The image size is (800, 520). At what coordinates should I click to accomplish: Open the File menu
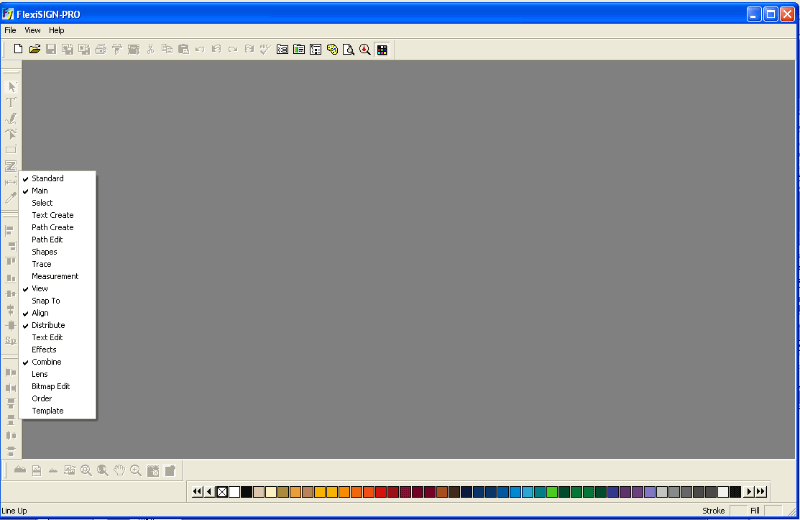tap(10, 30)
